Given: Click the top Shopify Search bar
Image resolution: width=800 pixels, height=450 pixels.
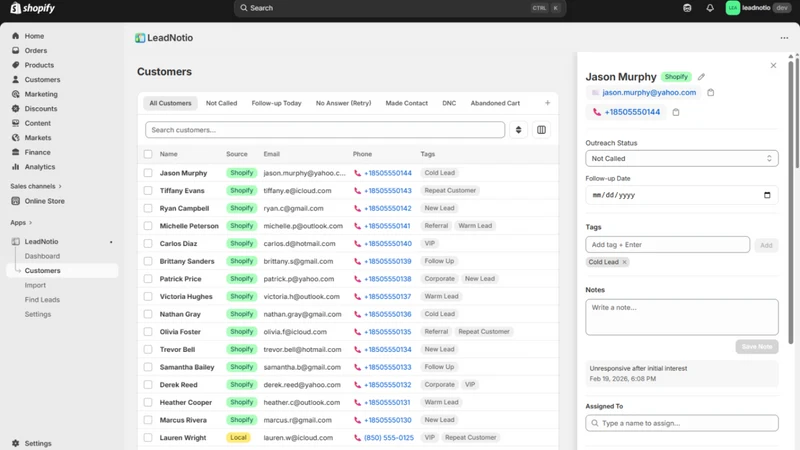Looking at the screenshot, I should (x=400, y=8).
